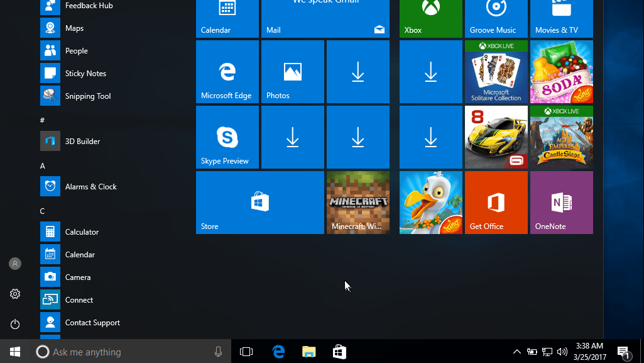This screenshot has height=363, width=644.
Task: Jump to apps via the # header
Action: 42,120
